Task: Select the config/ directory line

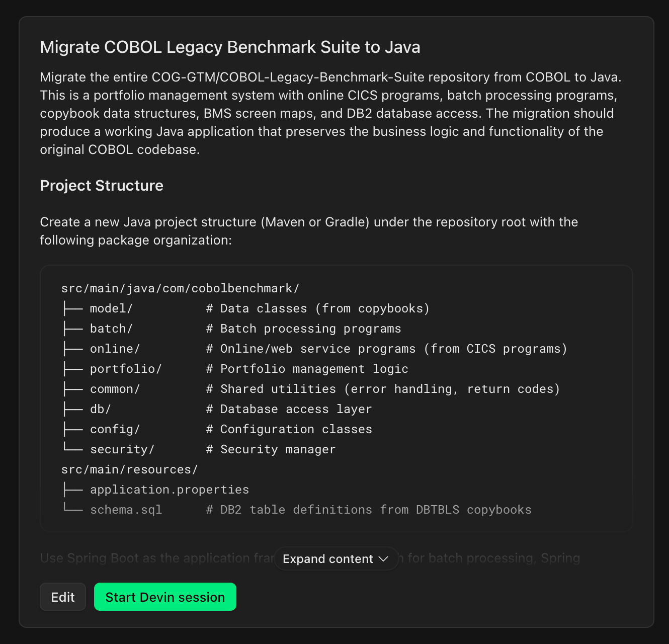Action: [x=217, y=429]
